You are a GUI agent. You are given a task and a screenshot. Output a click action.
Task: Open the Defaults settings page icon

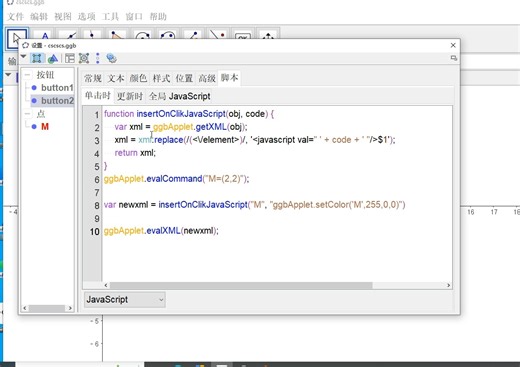[84, 59]
